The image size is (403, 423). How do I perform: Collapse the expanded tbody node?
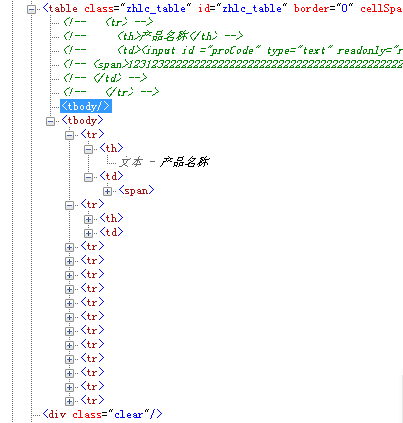tap(50, 121)
